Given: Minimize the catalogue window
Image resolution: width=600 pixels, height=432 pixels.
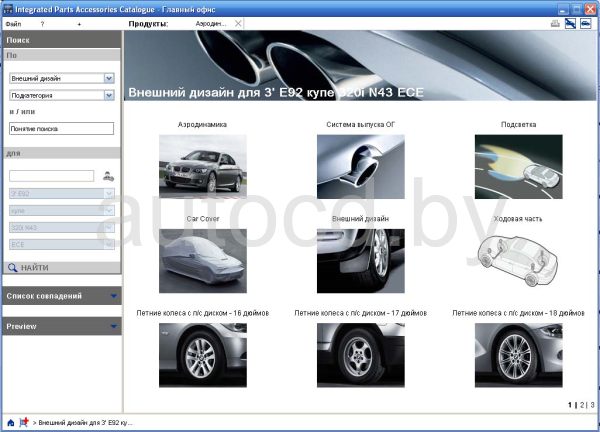Looking at the screenshot, I should click(x=563, y=9).
